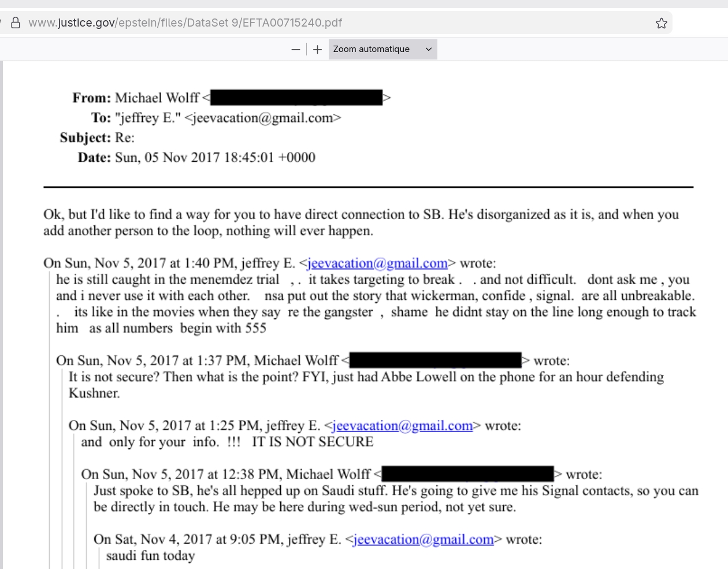Focus the justice.gov URL address bar

click(185, 23)
